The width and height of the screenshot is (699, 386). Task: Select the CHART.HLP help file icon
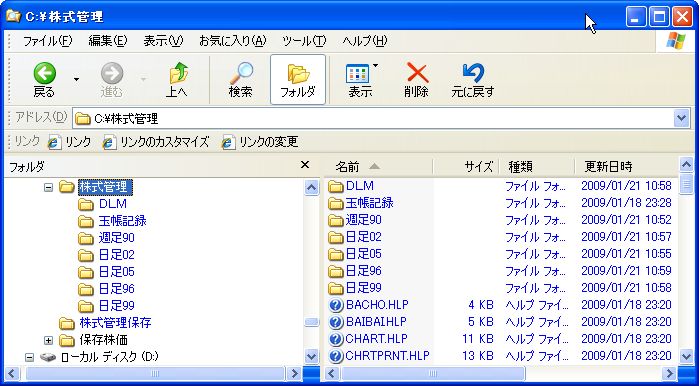pos(336,339)
